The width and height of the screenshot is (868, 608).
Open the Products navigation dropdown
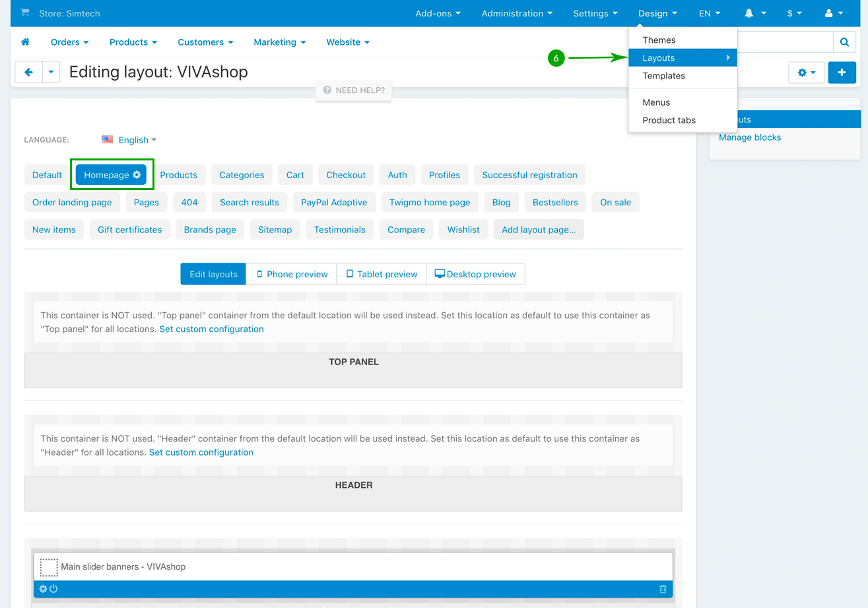click(x=133, y=42)
